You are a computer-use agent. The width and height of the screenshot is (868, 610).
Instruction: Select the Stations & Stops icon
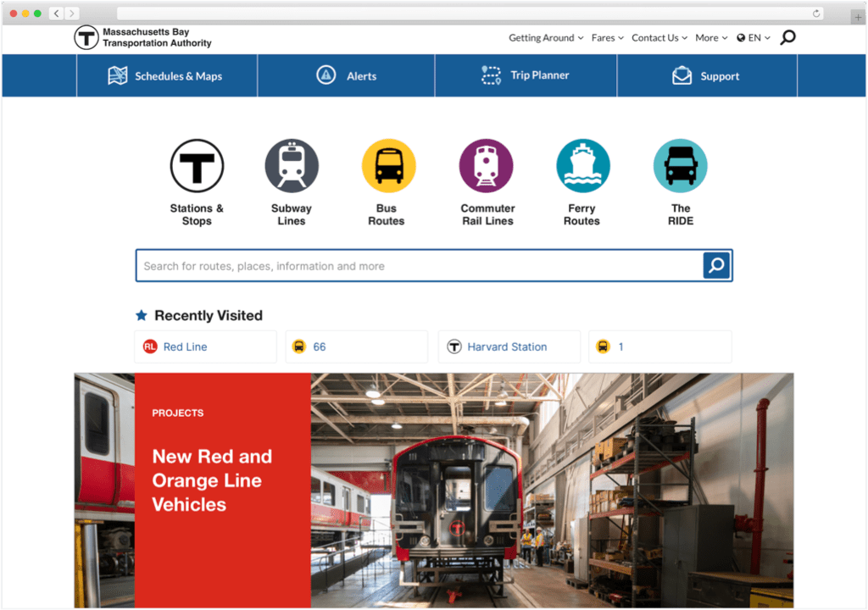[x=197, y=165]
